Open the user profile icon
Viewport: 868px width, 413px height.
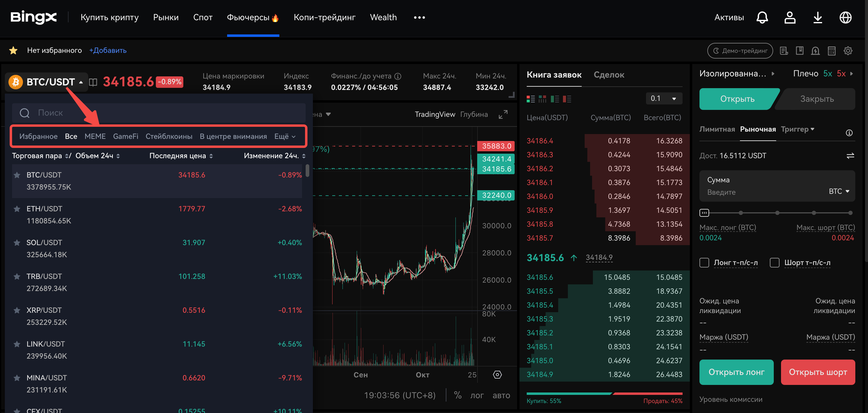click(x=789, y=18)
